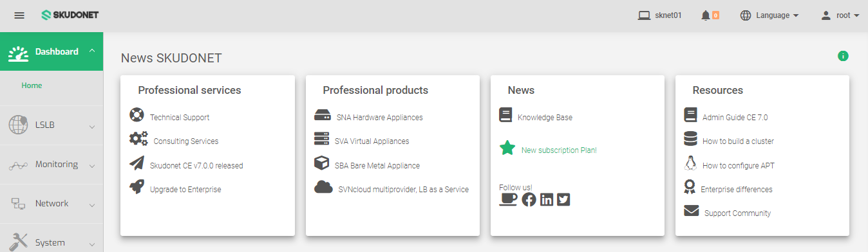
Task: Click the Knowledge Base book icon
Action: pos(505,116)
